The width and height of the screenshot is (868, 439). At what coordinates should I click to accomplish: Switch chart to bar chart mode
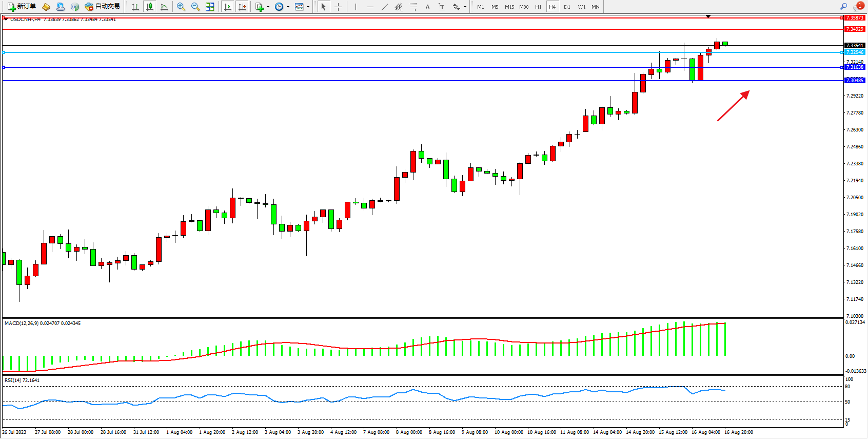(135, 7)
